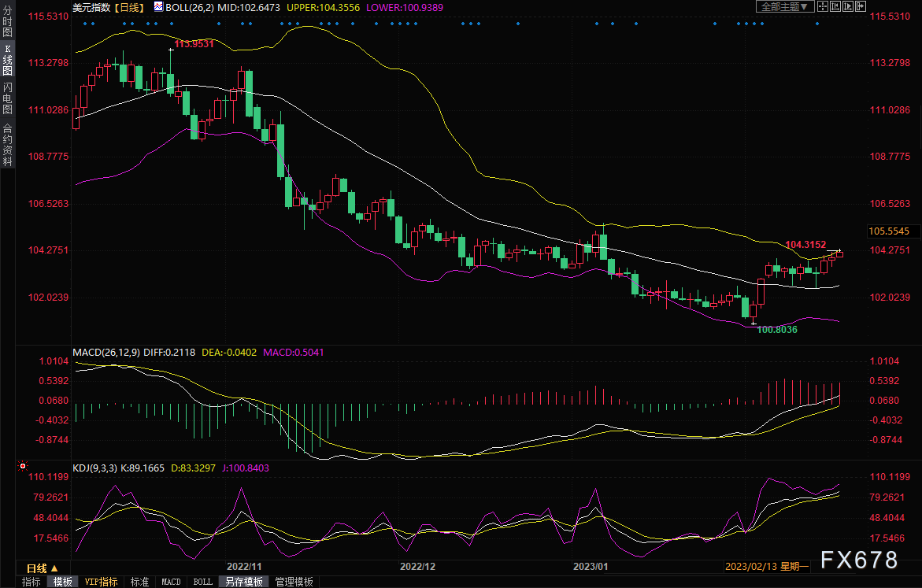Click the 管理模板 button
This screenshot has height=588, width=922.
294,582
